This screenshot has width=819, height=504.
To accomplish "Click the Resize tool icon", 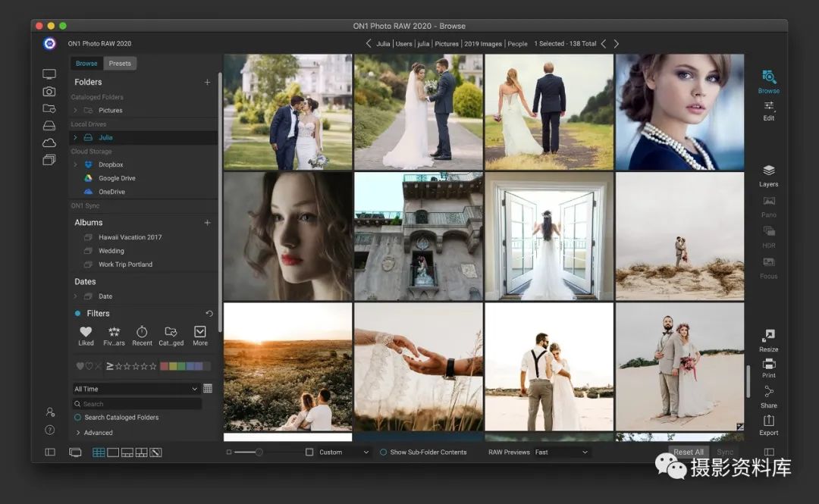I will (x=768, y=336).
